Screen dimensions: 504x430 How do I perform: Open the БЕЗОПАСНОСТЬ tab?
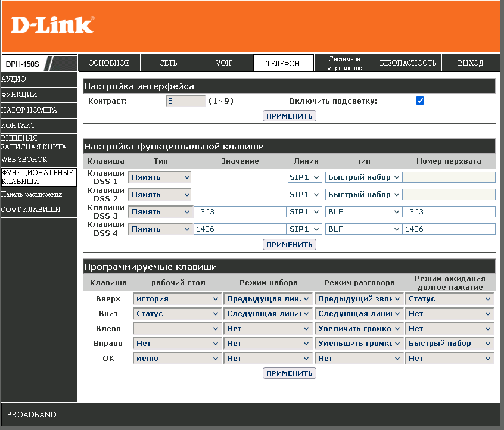coord(408,63)
